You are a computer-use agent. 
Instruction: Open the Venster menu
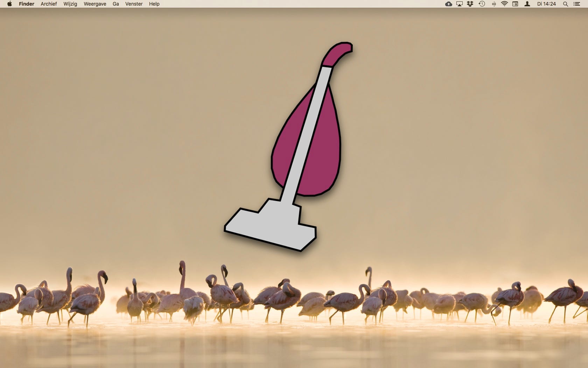134,4
